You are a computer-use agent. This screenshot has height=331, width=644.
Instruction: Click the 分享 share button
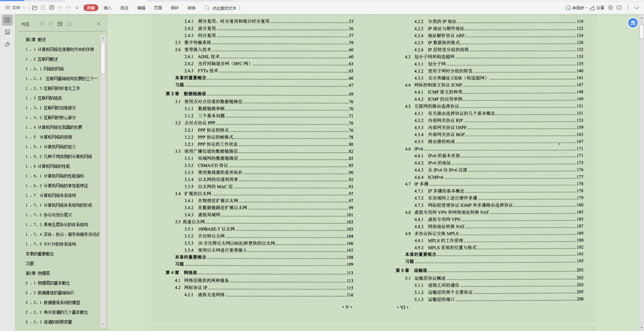click(x=597, y=8)
